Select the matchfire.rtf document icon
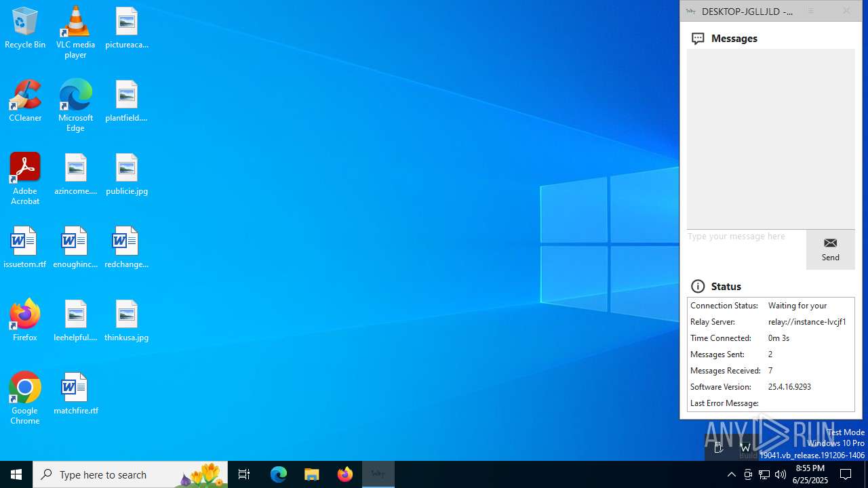This screenshot has width=868, height=488. (x=75, y=394)
